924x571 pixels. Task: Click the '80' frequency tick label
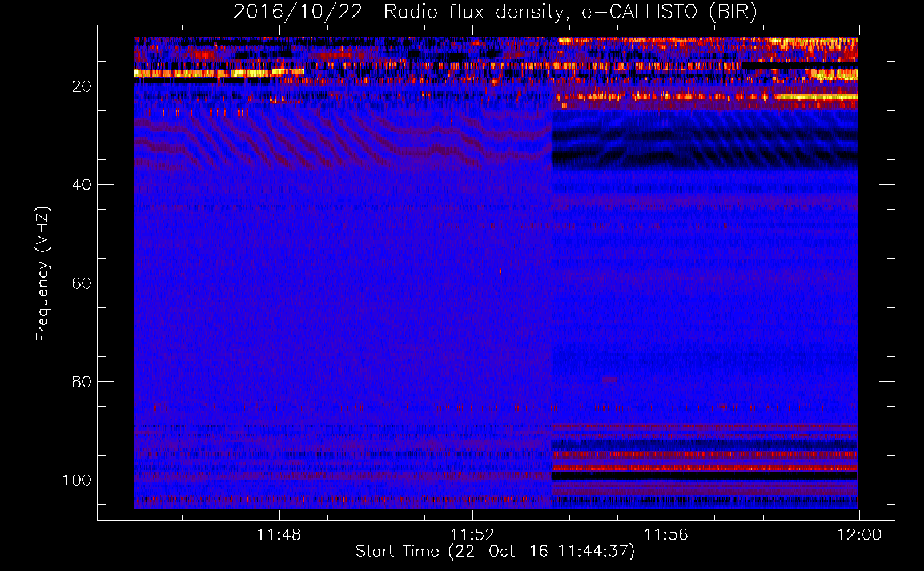click(x=82, y=381)
